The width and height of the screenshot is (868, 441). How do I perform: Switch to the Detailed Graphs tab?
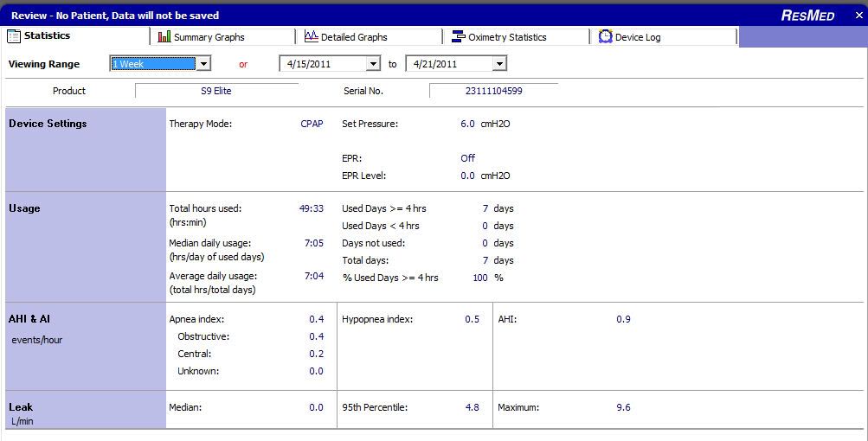point(370,36)
